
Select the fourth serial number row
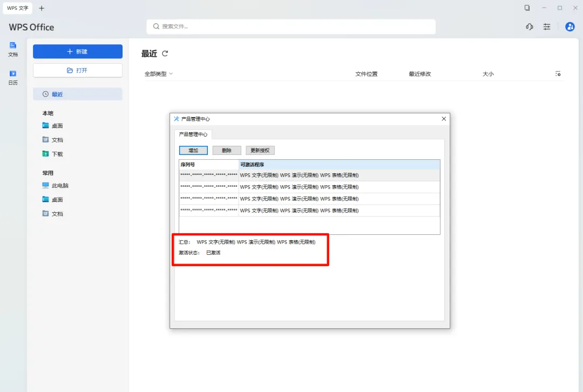click(309, 211)
